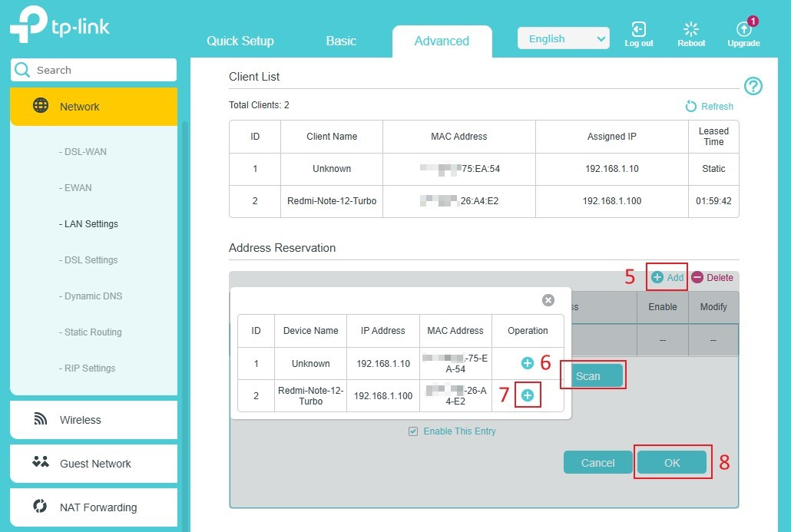Open the help question mark icon

click(x=753, y=87)
